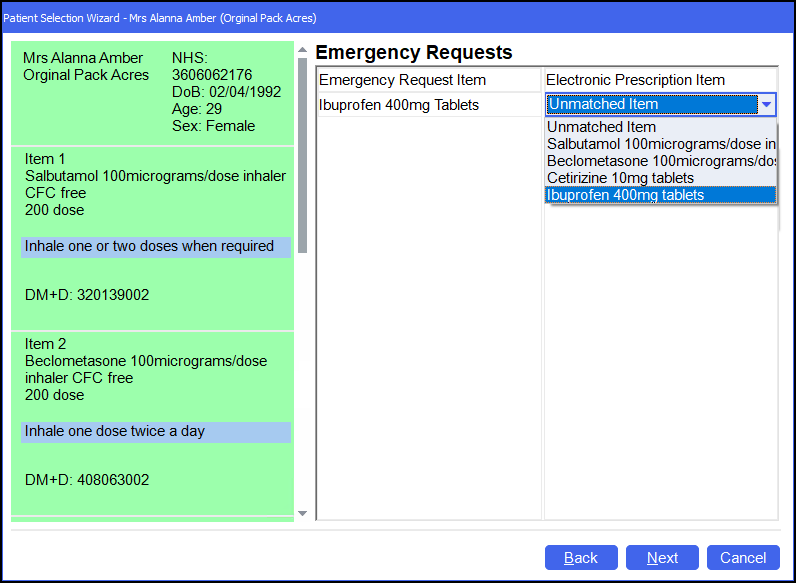Image resolution: width=796 pixels, height=583 pixels.
Task: Select Salbutamol 100micrograms option in dropdown list
Action: [x=660, y=144]
